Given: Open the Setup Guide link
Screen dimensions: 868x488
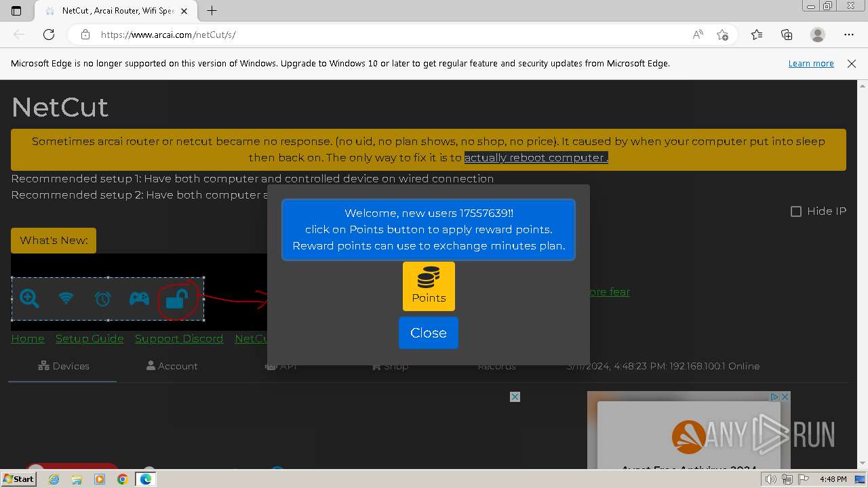Looking at the screenshot, I should pyautogui.click(x=90, y=338).
